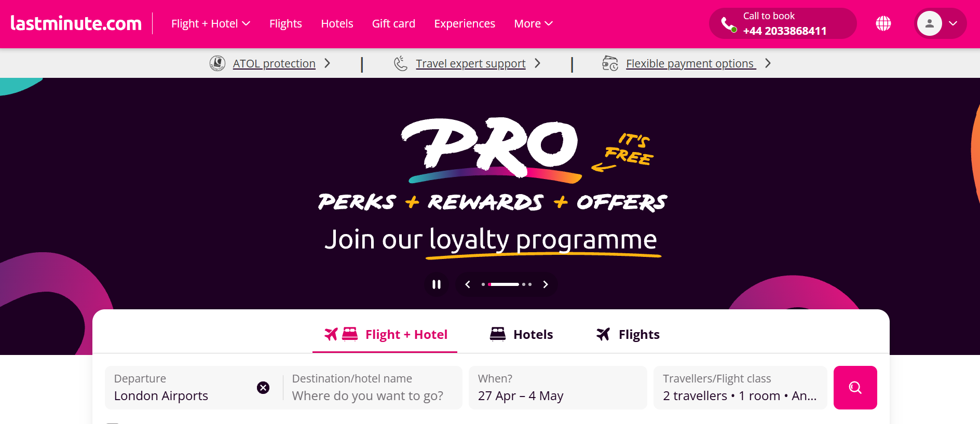The width and height of the screenshot is (980, 424).
Task: Switch to the Flights search tab
Action: (x=628, y=334)
